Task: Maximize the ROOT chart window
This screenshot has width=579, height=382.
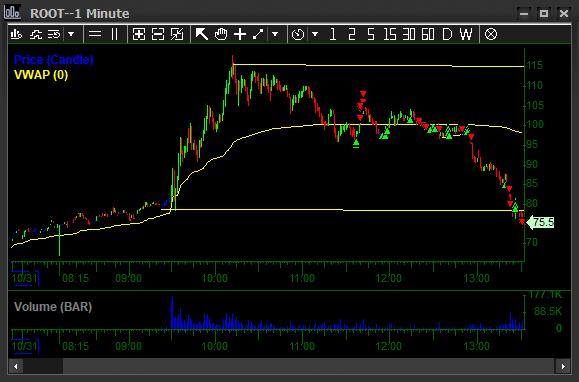Action: tap(544, 14)
